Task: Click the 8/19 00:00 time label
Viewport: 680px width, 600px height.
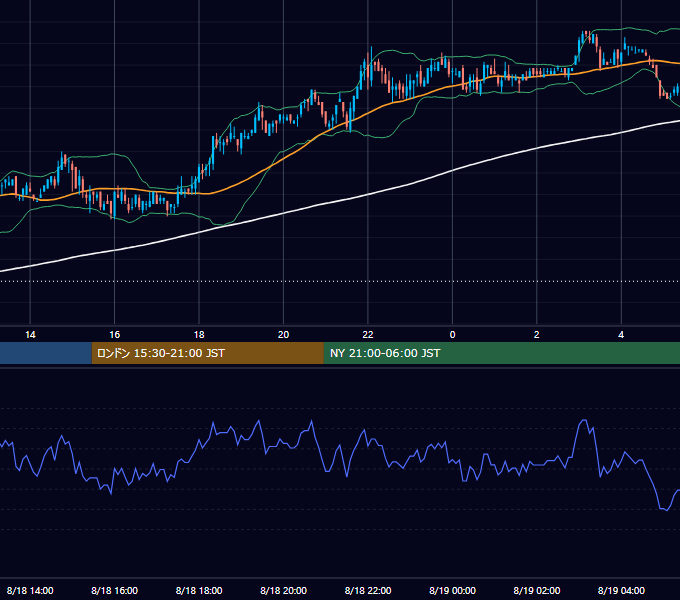Action: point(452,590)
